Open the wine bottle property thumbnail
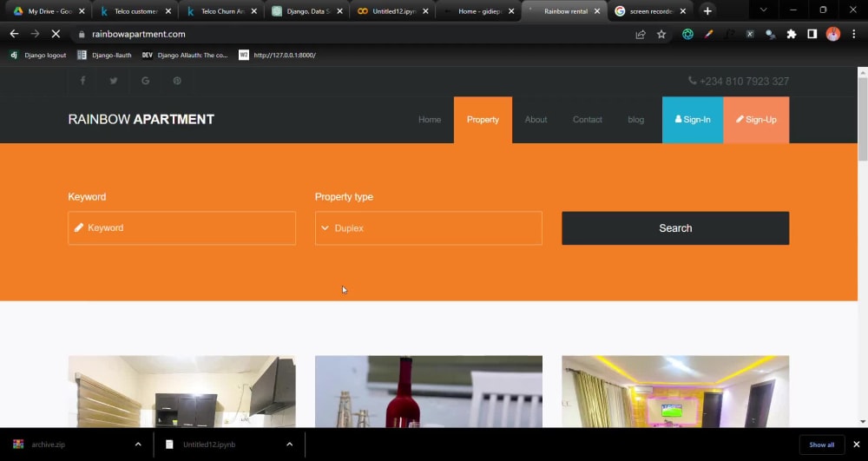Viewport: 868px width, 461px height. 429,392
